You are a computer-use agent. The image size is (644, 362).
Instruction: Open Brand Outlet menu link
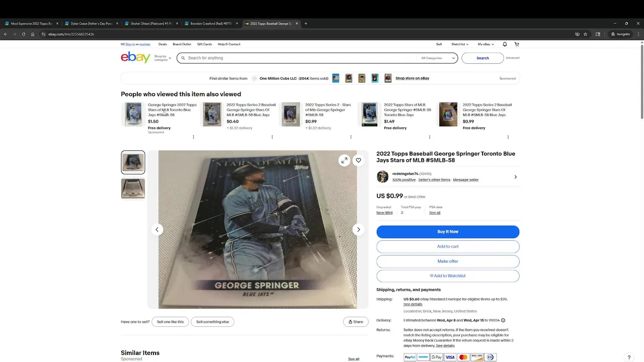click(182, 44)
